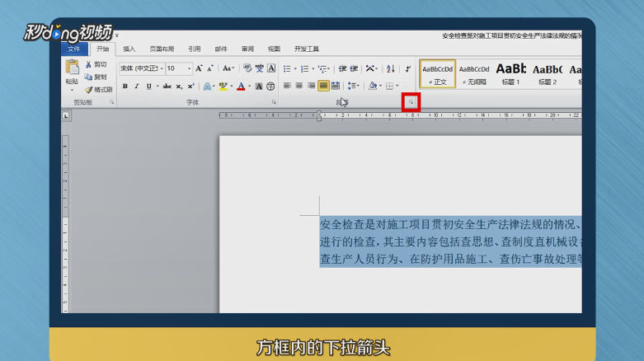Image resolution: width=644 pixels, height=361 pixels.
Task: Click Align Text Left icon
Action: point(287,86)
